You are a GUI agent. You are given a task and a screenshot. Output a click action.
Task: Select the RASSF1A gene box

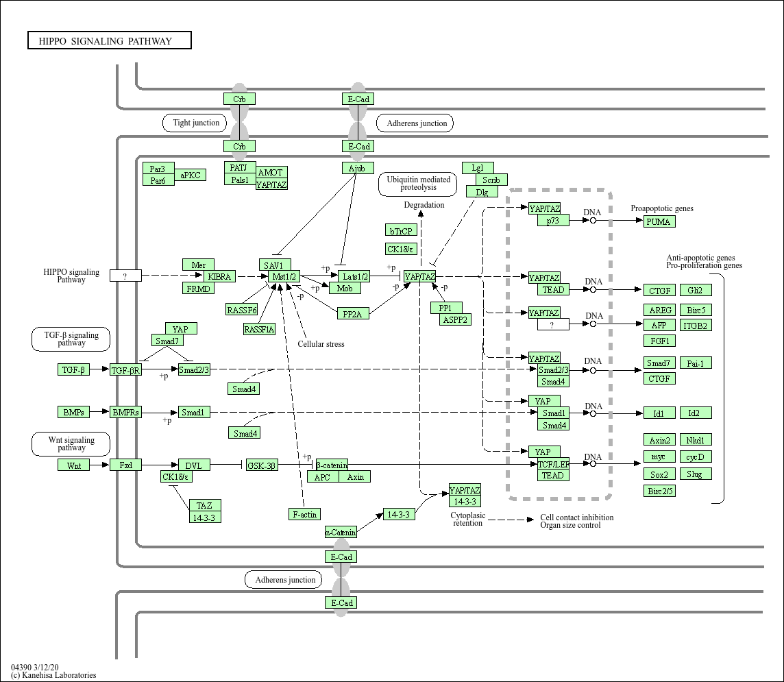(259, 330)
